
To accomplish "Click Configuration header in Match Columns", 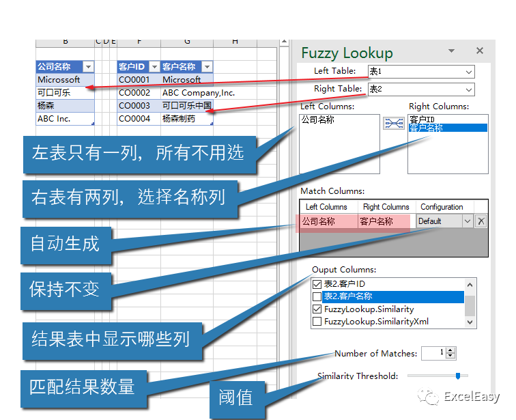I will [x=444, y=207].
